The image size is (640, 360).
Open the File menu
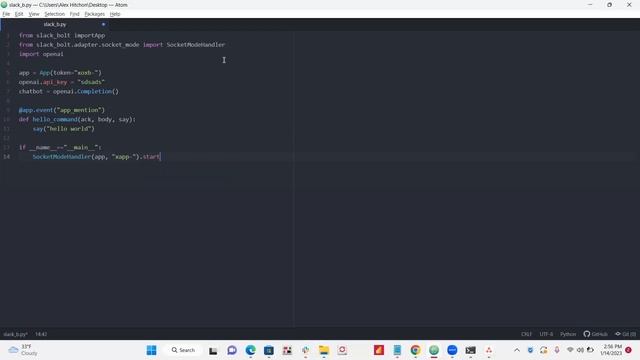tap(6, 14)
